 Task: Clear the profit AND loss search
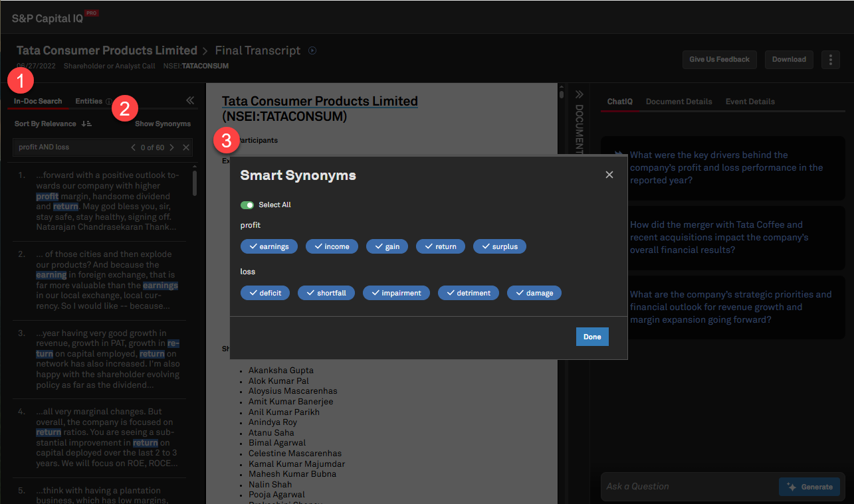186,147
